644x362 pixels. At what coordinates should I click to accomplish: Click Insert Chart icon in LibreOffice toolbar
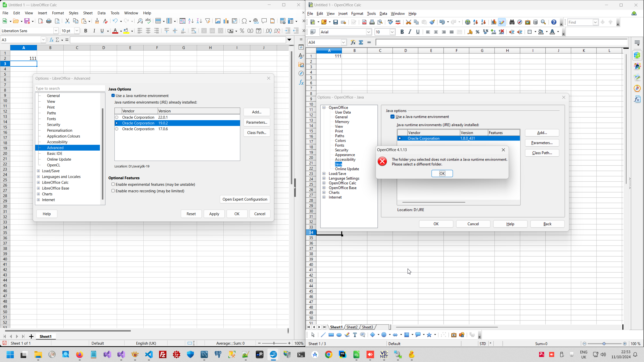(x=226, y=21)
